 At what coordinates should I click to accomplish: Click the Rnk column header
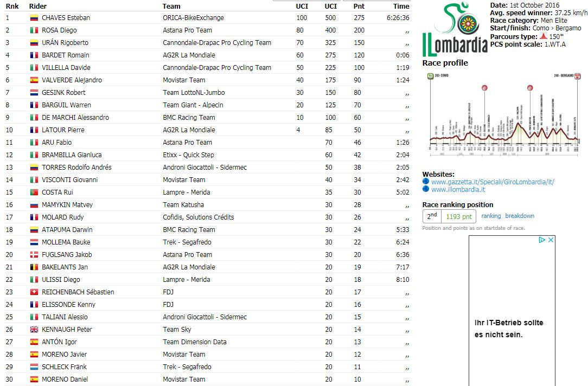point(12,7)
